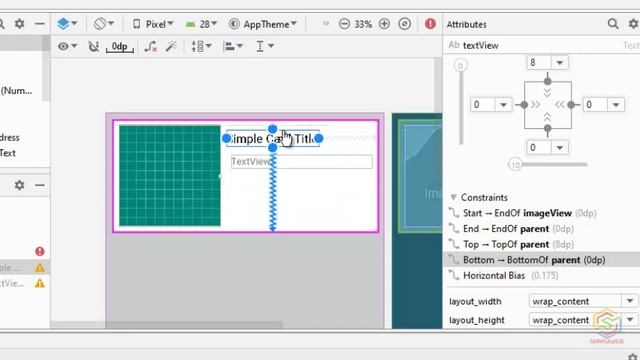Screen dimensions: 640x360
Task: Open the top margin 8 dropdown
Action: [x=560, y=62]
